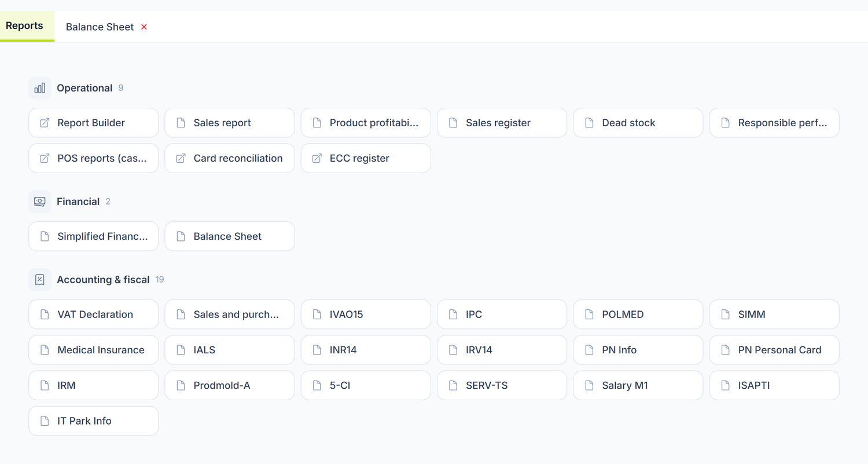Click the document icon beside Salary M1
Screen dimensions: 868x464
tap(589, 386)
